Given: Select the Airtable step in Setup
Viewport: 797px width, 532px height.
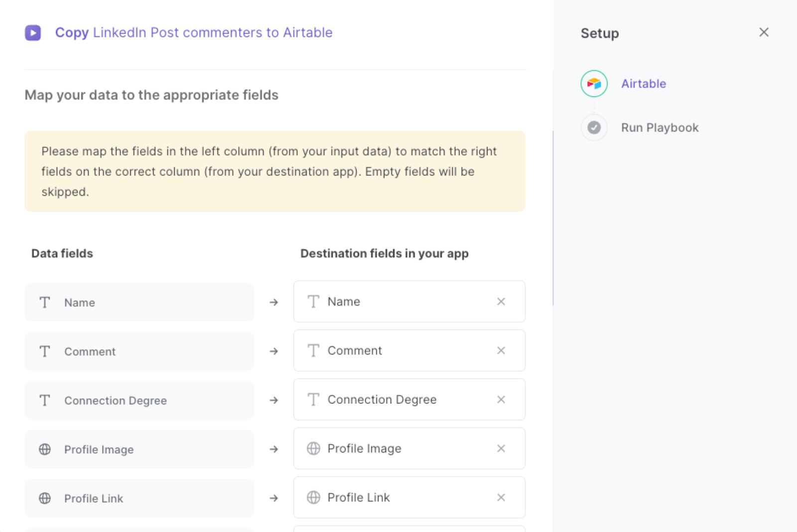Looking at the screenshot, I should pyautogui.click(x=643, y=84).
